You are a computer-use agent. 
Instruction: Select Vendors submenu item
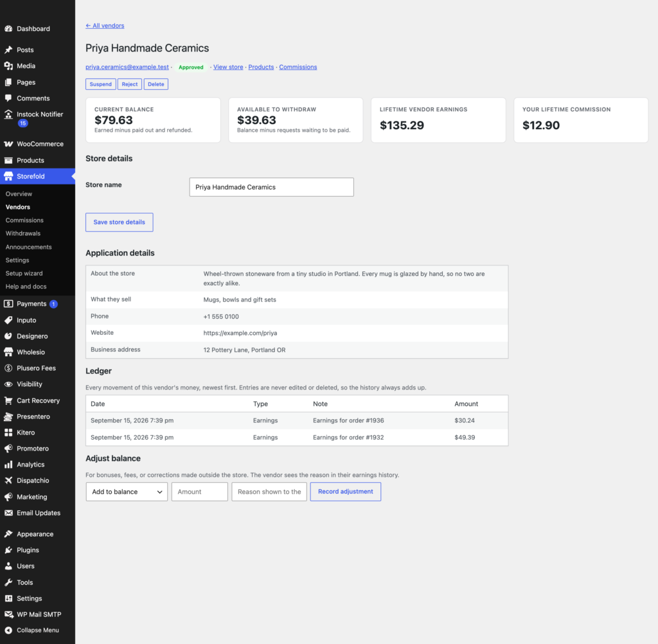coord(17,207)
